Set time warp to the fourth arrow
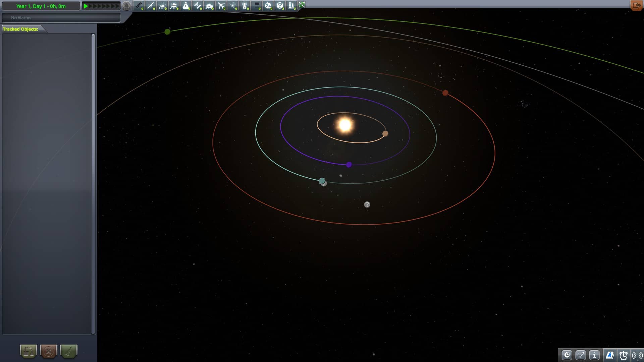The height and width of the screenshot is (362, 644). [x=100, y=6]
